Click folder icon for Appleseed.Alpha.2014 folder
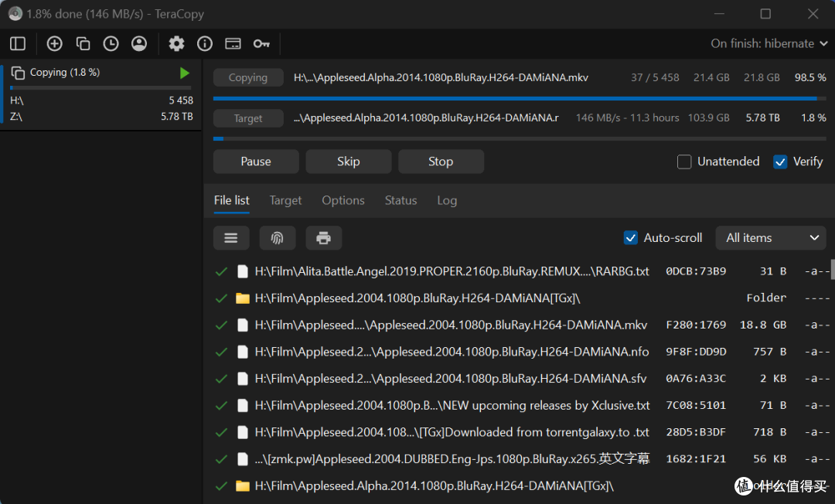Screen dimensions: 835x504 pos(242,486)
